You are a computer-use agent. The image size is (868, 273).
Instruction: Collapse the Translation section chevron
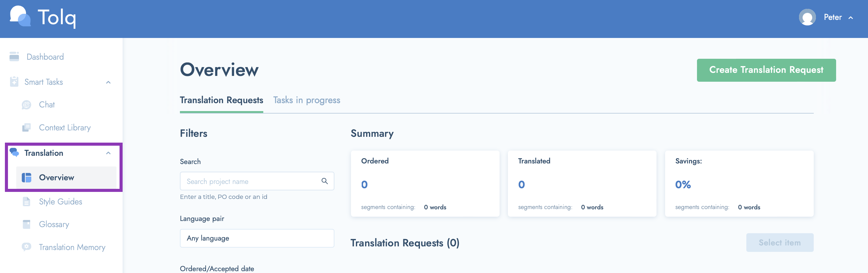[x=108, y=153]
